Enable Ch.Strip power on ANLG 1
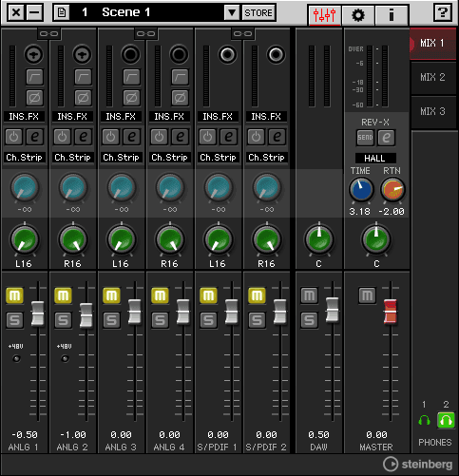Screen dimensions: 459x476 point(13,137)
